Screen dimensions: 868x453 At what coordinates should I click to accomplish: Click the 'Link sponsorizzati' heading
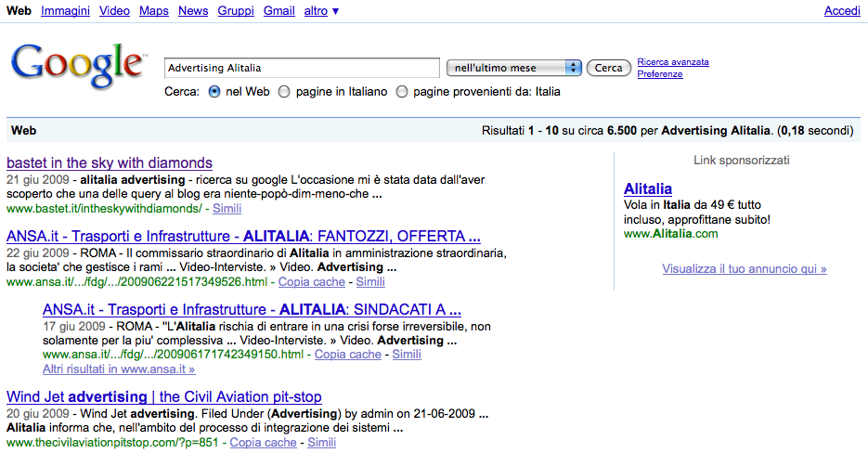coord(742,161)
